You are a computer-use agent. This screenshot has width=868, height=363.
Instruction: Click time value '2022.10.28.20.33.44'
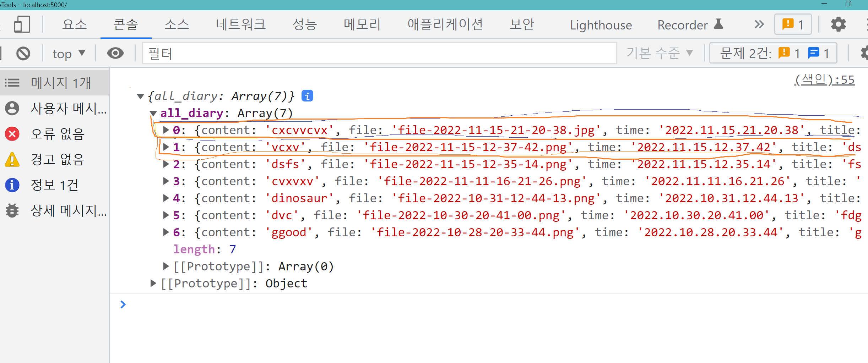[x=711, y=232]
